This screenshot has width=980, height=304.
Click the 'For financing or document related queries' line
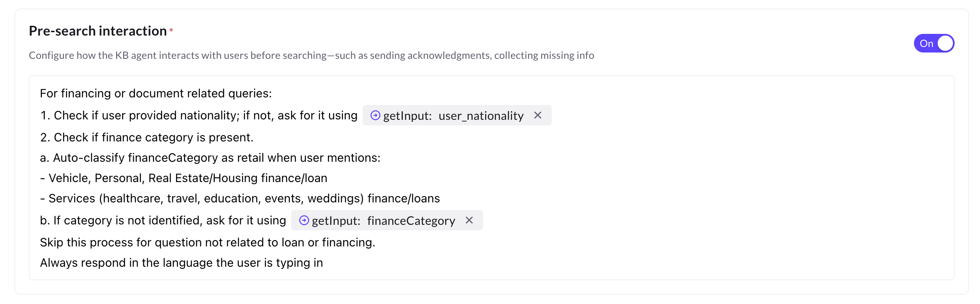(156, 93)
